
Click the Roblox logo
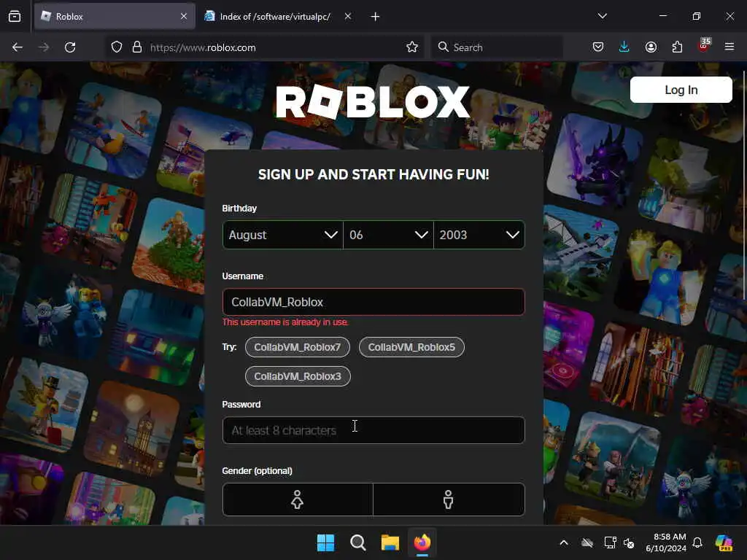point(373,102)
